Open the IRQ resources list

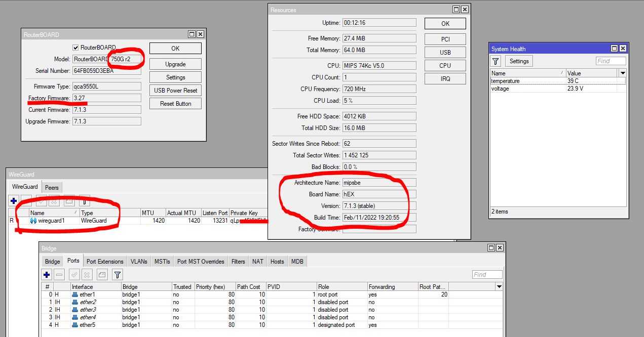tap(445, 79)
